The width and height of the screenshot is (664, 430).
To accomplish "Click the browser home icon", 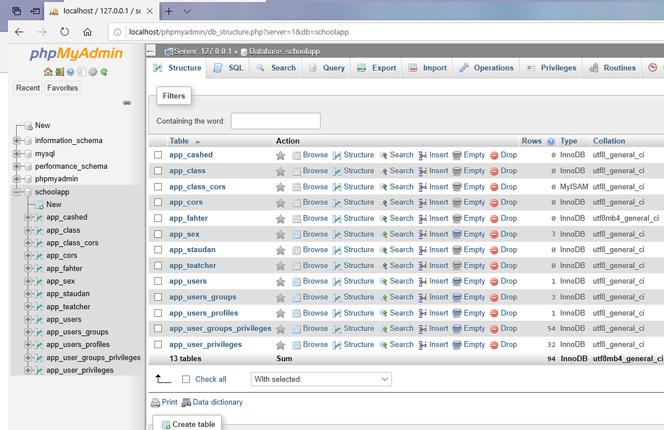I will click(x=87, y=32).
